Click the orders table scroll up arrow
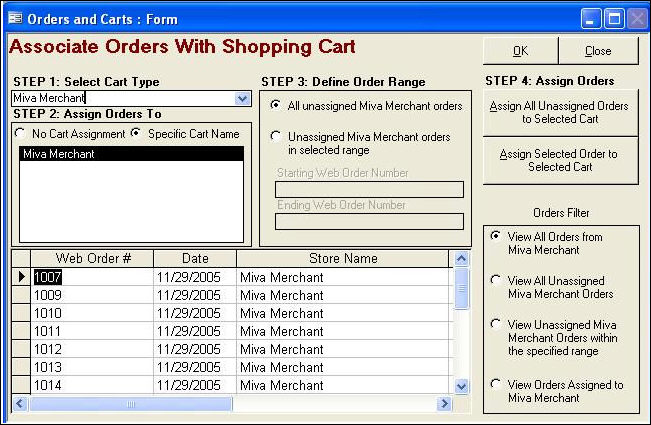The image size is (651, 425). click(x=461, y=259)
